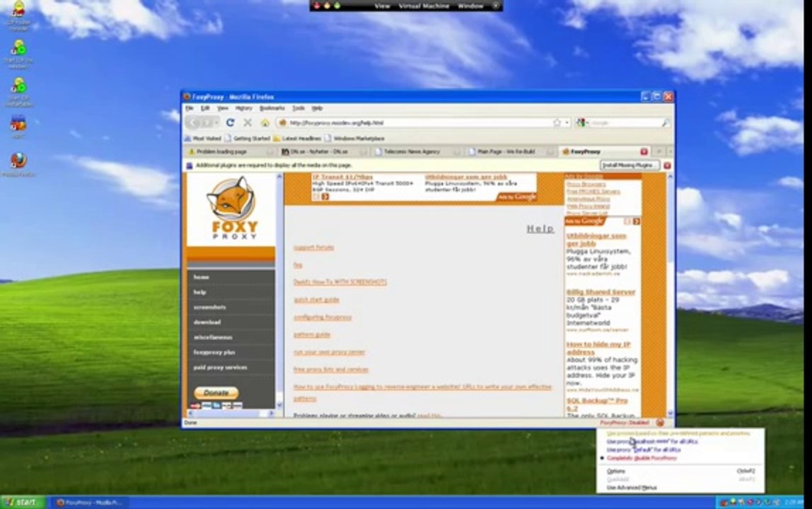Screen dimensions: 812x509
Task: Close the FoxyProxy tab with red X
Action: (x=644, y=152)
